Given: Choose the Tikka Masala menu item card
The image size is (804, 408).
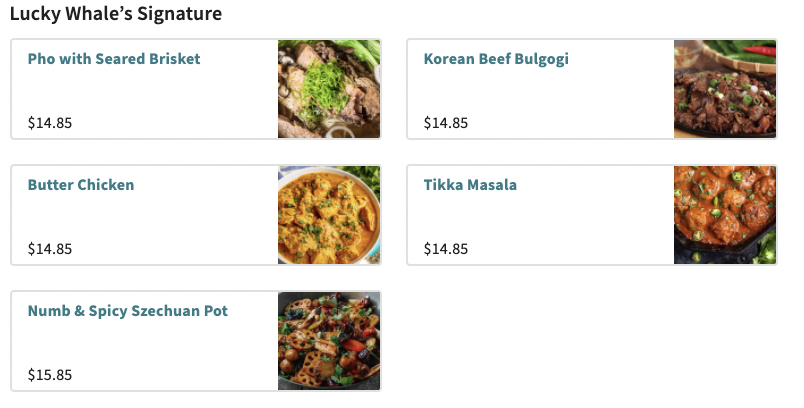Looking at the screenshot, I should 560,218.
